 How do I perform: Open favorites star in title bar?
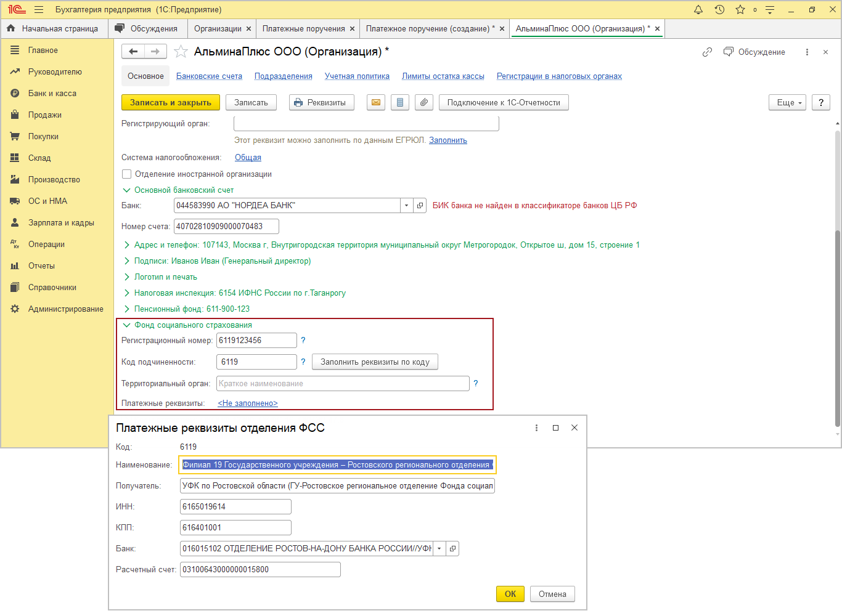(x=740, y=10)
